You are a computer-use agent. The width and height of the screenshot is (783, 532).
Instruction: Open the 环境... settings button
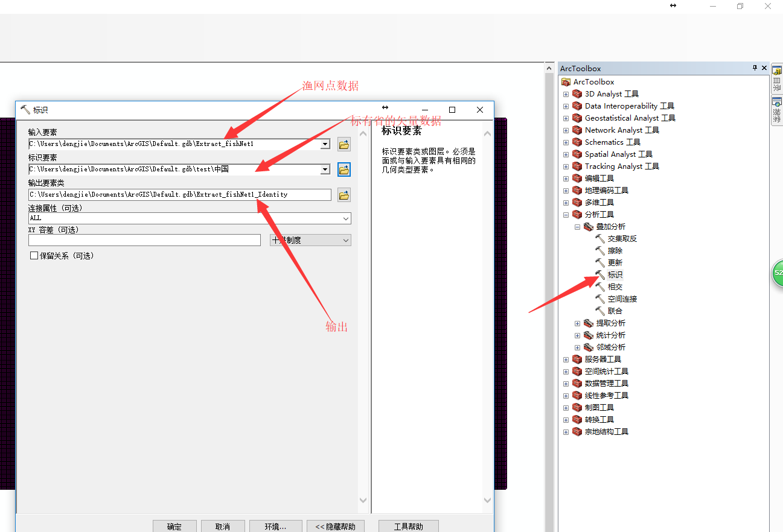point(275,526)
